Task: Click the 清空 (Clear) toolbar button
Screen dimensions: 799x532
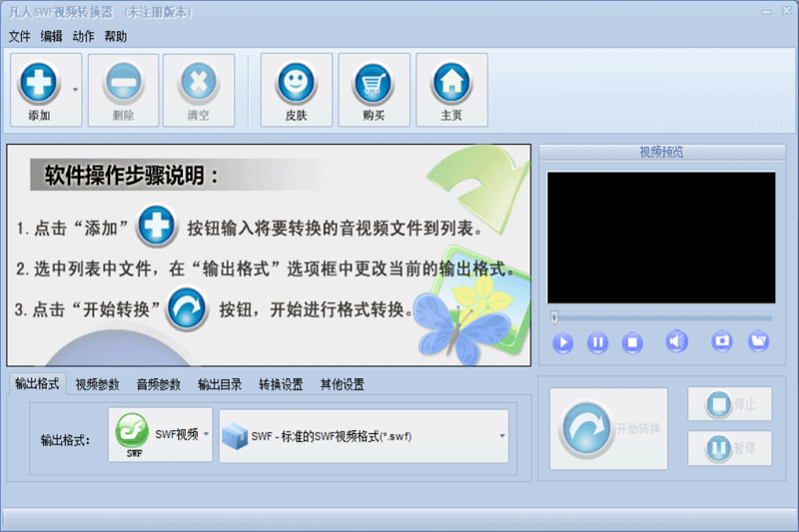Action: tap(198, 90)
